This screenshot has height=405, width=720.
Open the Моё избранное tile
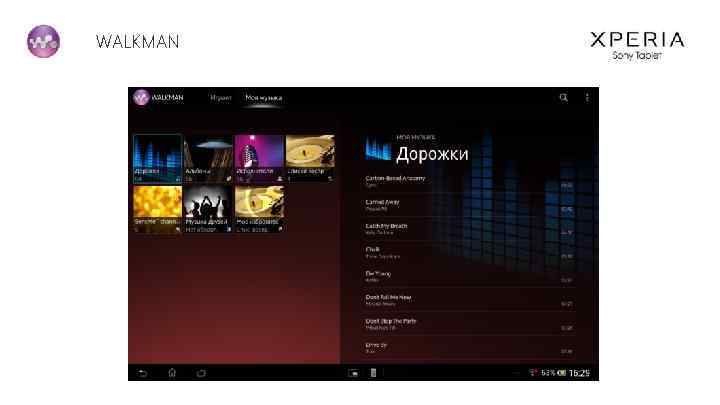pyautogui.click(x=259, y=209)
